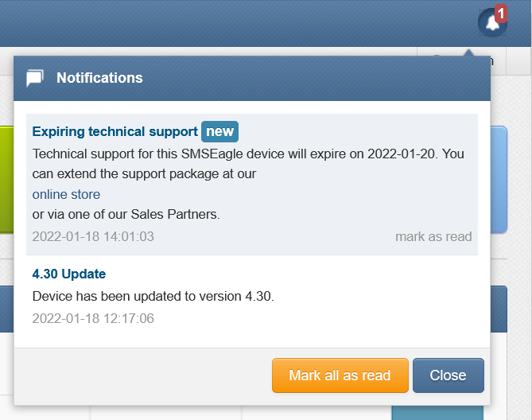Click the "Device has been updated" message

[153, 296]
